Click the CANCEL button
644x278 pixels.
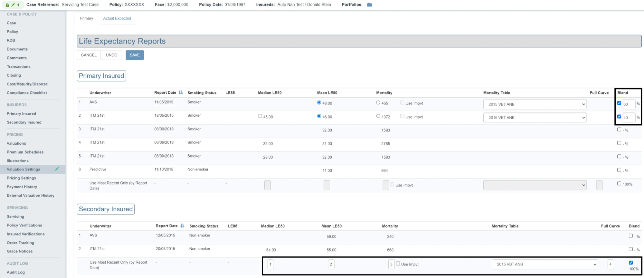[x=89, y=55]
